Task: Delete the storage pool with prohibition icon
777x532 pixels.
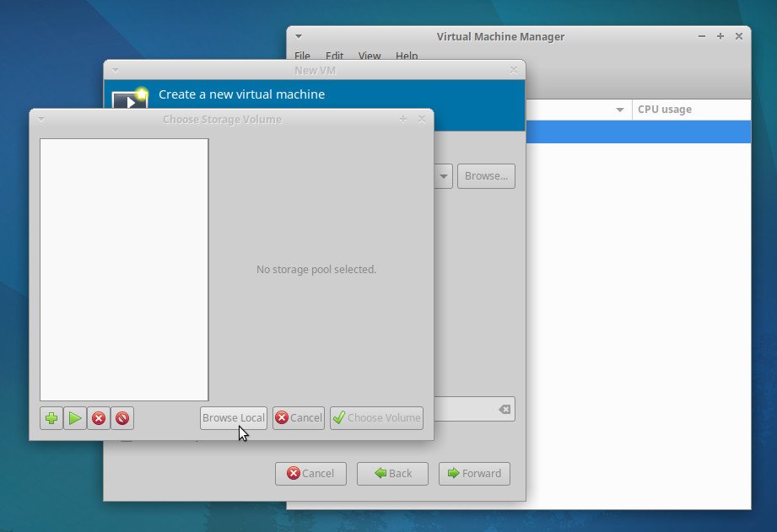Action: tap(122, 418)
